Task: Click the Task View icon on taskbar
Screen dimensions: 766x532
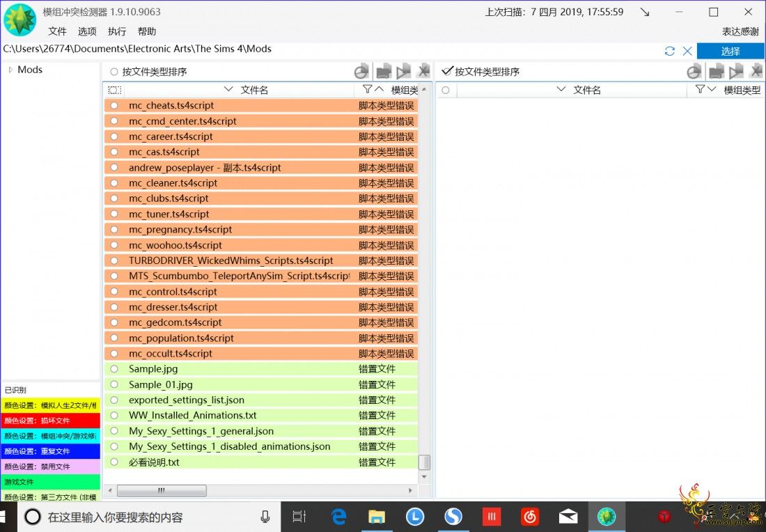Action: tap(299, 517)
